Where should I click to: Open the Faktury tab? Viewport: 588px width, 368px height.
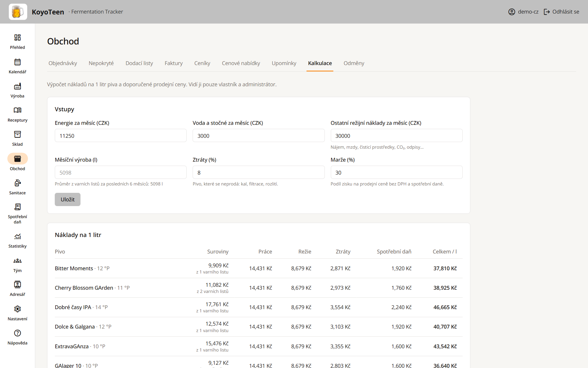[x=173, y=63]
